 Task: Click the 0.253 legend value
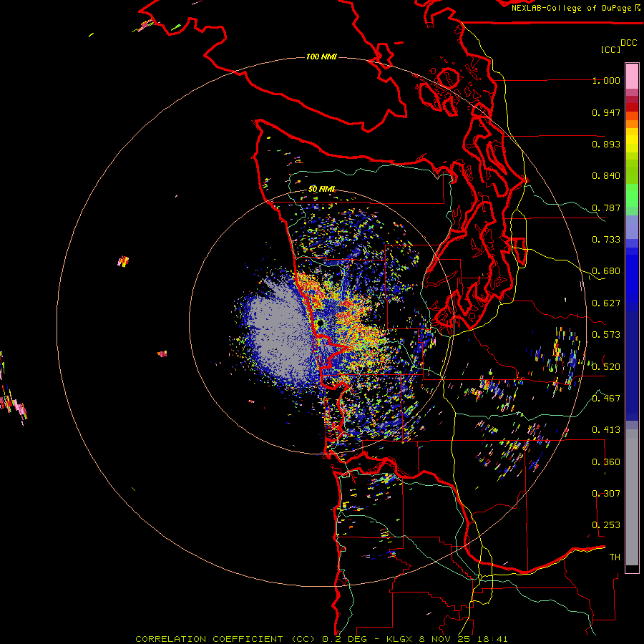point(606,525)
